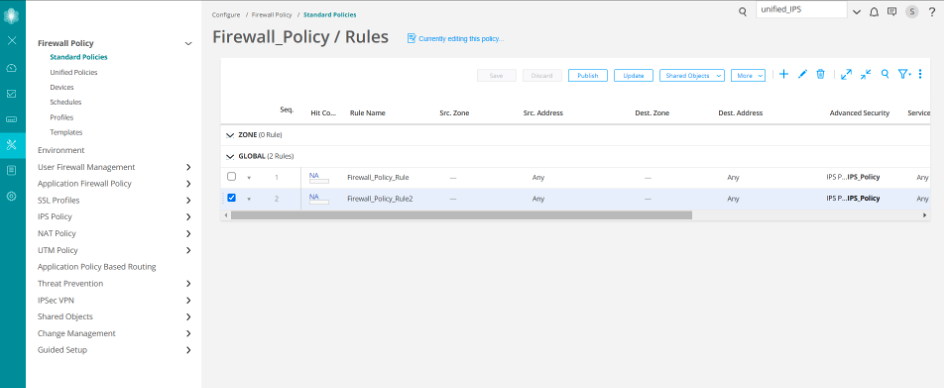The image size is (944, 388).
Task: Open the filter funnel icon
Action: 904,74
